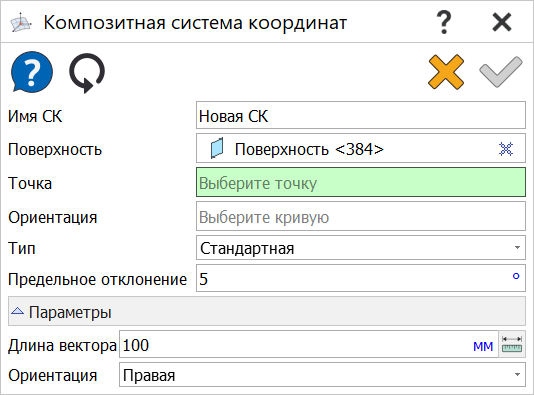Click the degree symbol in deviation field
Viewport: 534px width, 395px height.
[x=516, y=276]
